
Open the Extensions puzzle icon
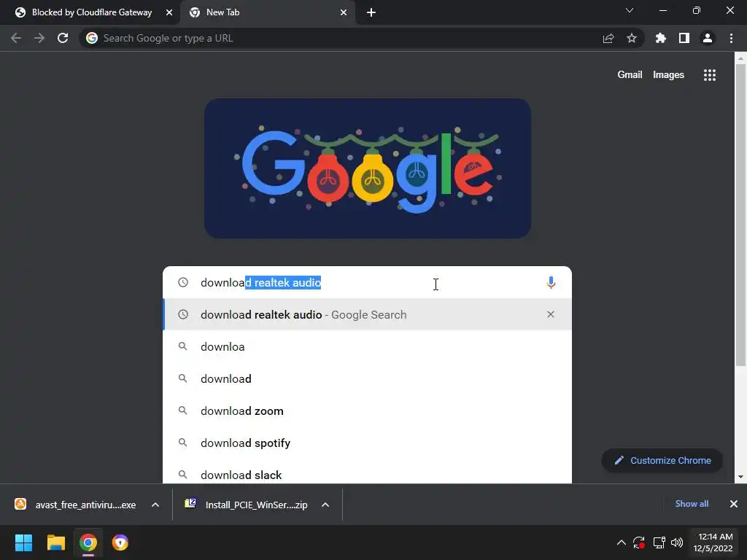(661, 38)
